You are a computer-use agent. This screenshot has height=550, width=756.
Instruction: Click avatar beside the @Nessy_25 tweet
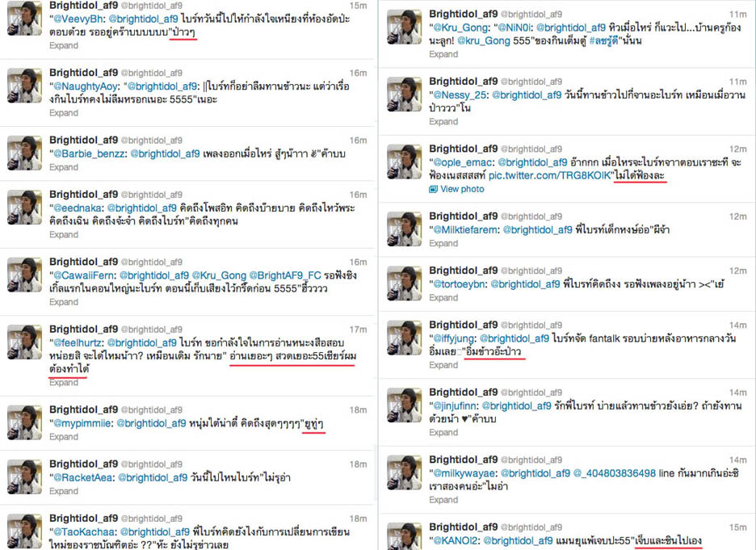[405, 94]
